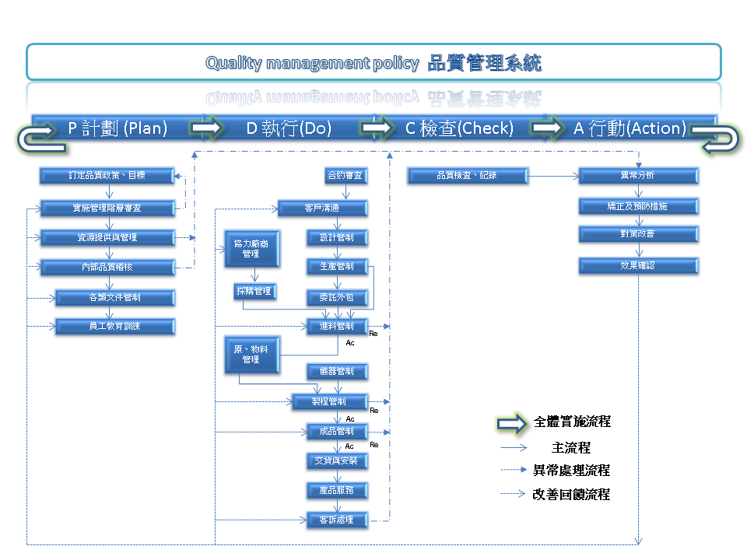This screenshot has height=560, width=747.
Task: Click the 員工教育訓練 box
Action: (x=115, y=326)
